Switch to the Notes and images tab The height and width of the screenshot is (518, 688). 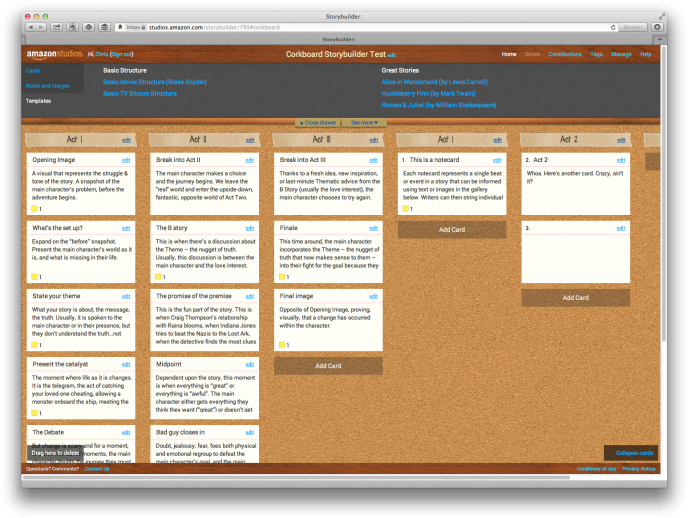click(x=47, y=86)
